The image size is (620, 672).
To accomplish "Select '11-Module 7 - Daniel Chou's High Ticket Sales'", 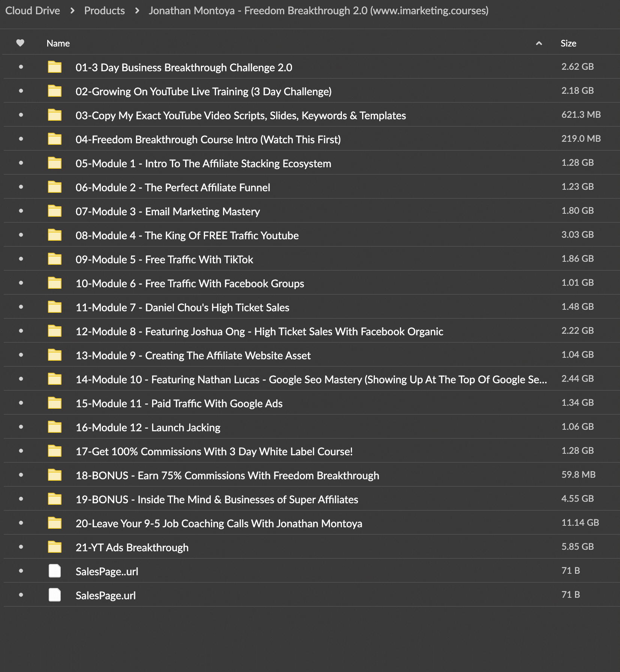I will point(182,307).
